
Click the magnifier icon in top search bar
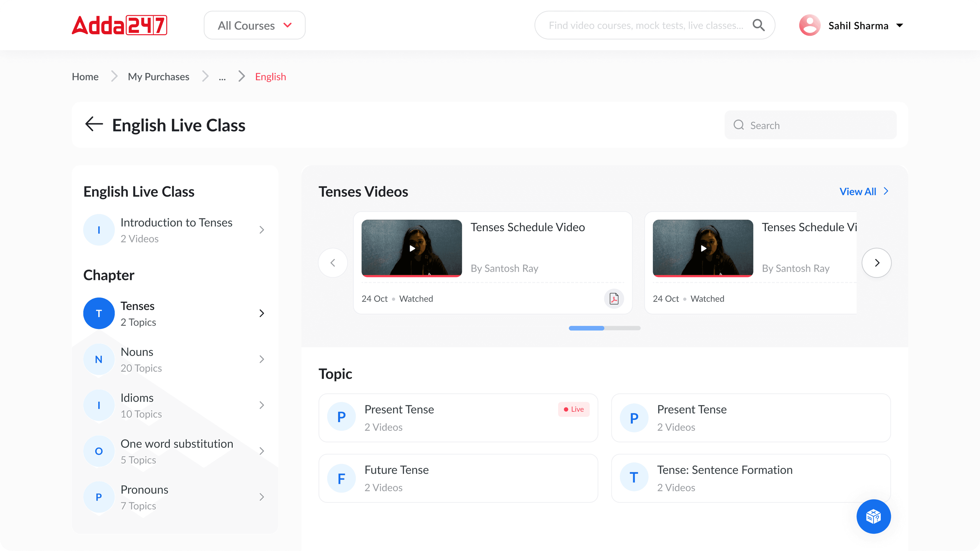point(758,25)
